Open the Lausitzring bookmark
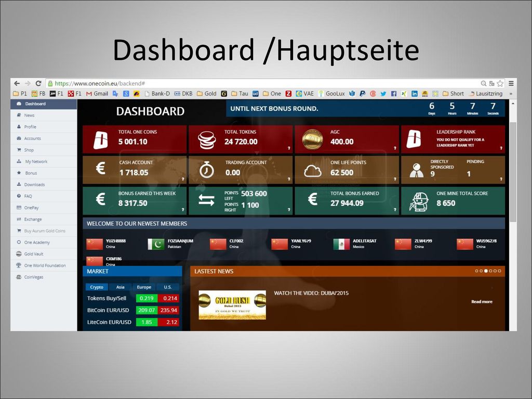The image size is (532, 399). pos(486,94)
